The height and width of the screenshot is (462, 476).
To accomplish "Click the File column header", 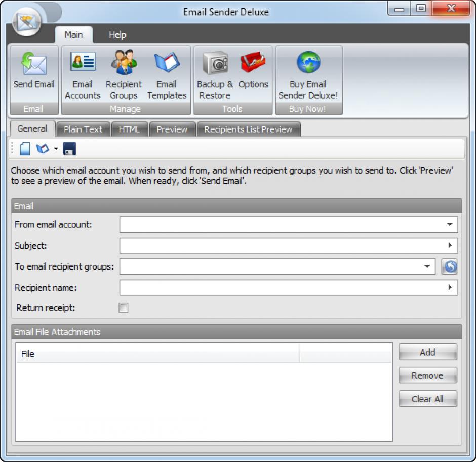I will pos(158,354).
